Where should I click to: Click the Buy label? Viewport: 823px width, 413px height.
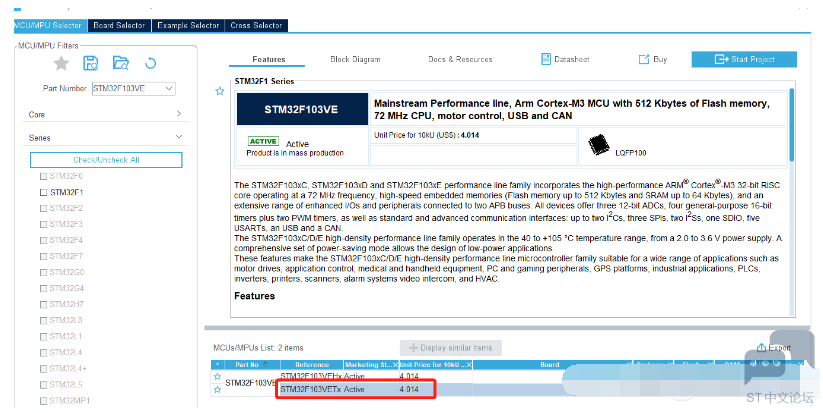pyautogui.click(x=660, y=59)
